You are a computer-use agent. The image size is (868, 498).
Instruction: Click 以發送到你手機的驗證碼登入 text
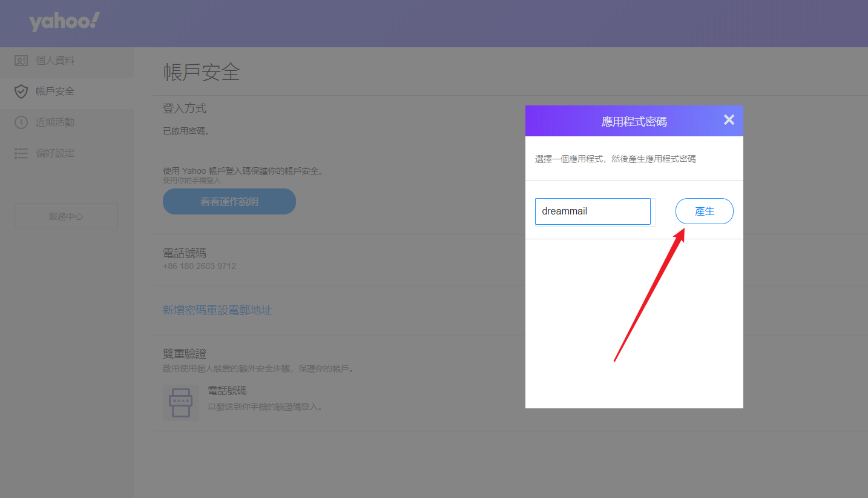(265, 407)
